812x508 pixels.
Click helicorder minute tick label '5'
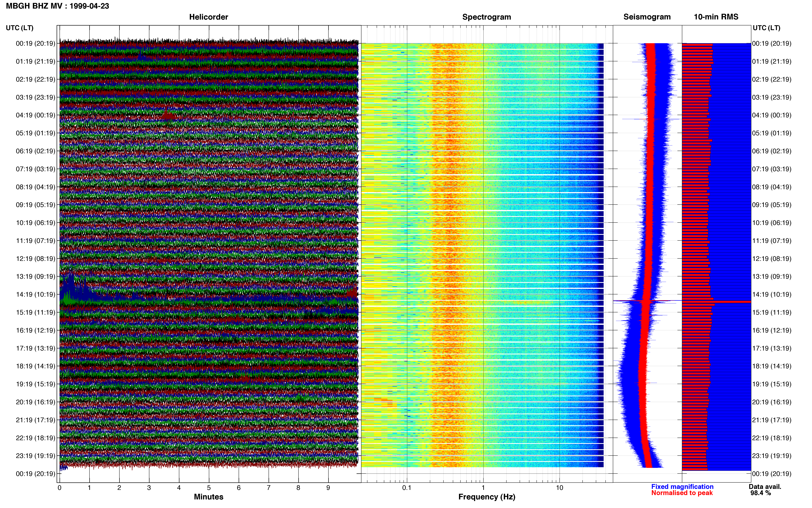209,488
